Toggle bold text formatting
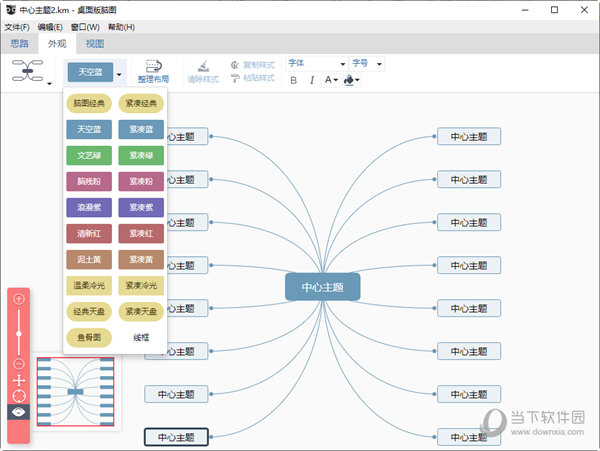This screenshot has width=600, height=451. click(293, 80)
